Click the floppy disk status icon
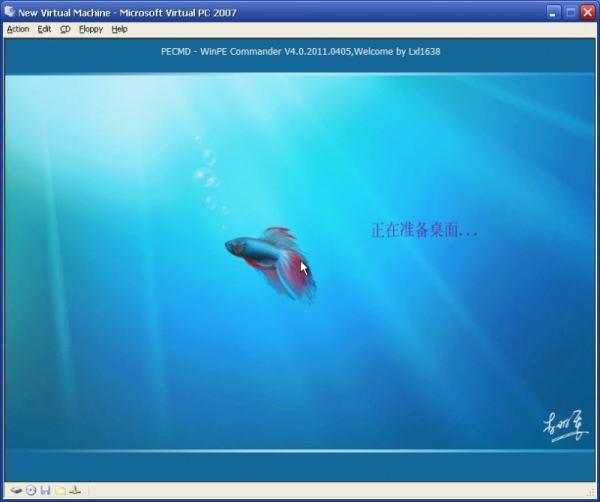This screenshot has width=600, height=502. (46, 490)
